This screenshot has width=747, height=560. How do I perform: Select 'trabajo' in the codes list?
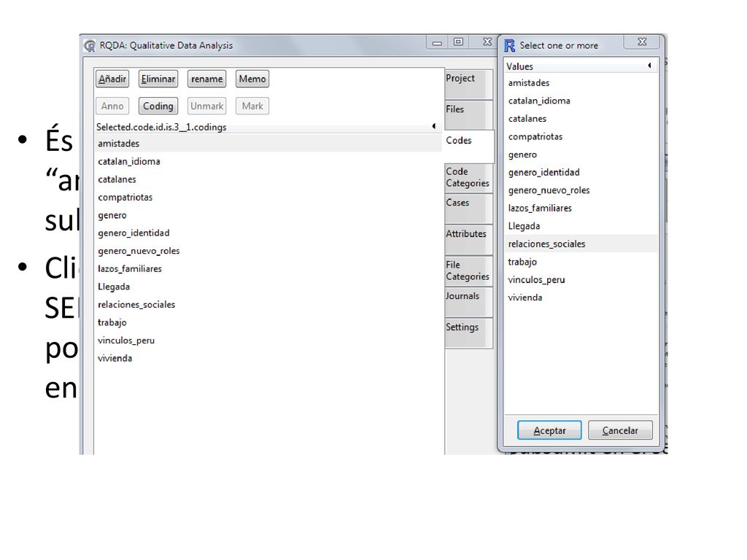pyautogui.click(x=268, y=322)
